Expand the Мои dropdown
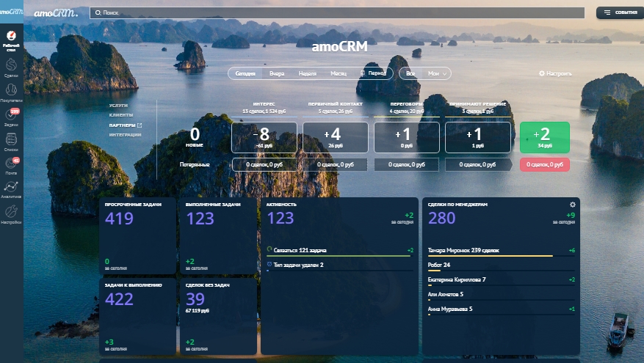Image resolution: width=644 pixels, height=363 pixels. pos(438,74)
